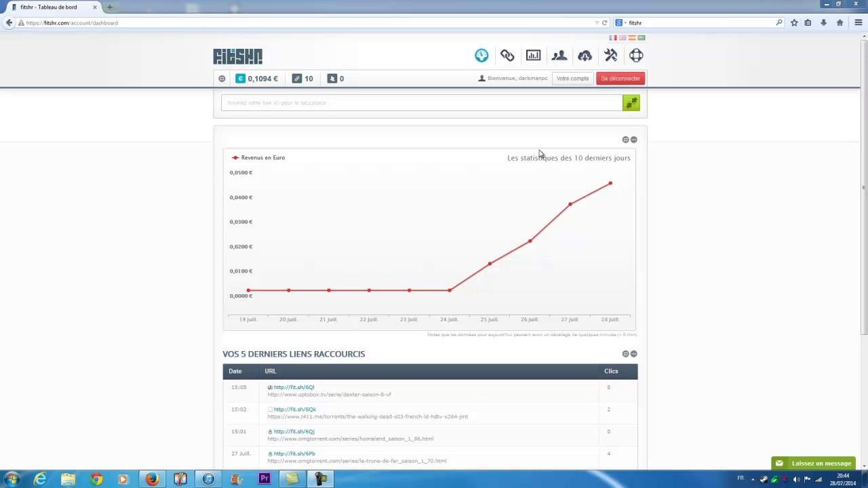
Task: Open Firefox downloads arrow icon
Action: (823, 23)
